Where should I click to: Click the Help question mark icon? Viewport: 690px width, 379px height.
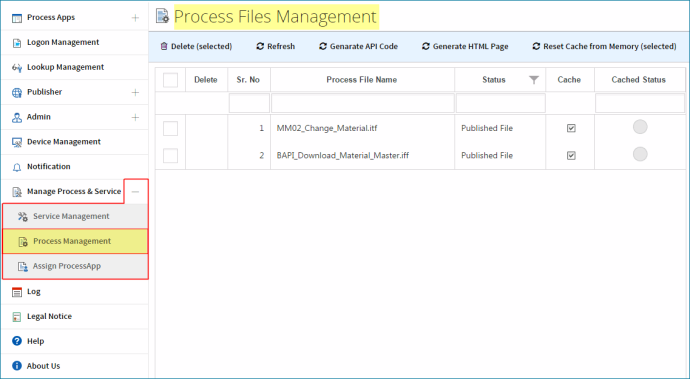coord(17,341)
